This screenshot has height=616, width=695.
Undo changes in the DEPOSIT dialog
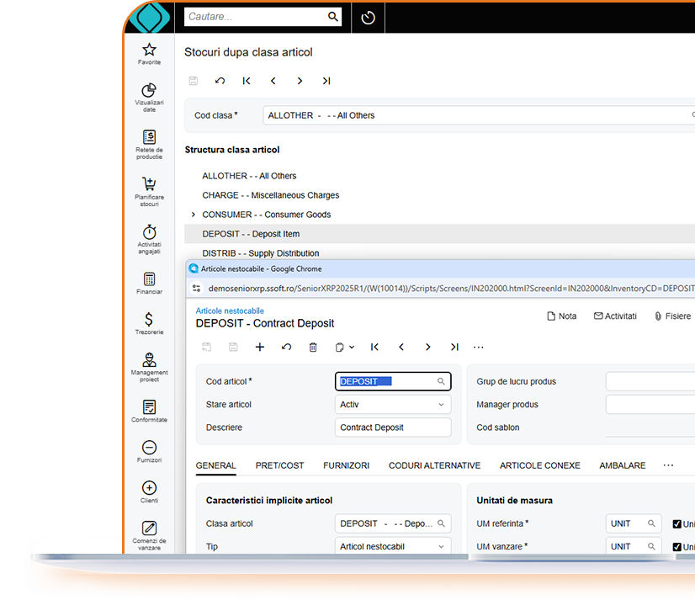point(286,347)
